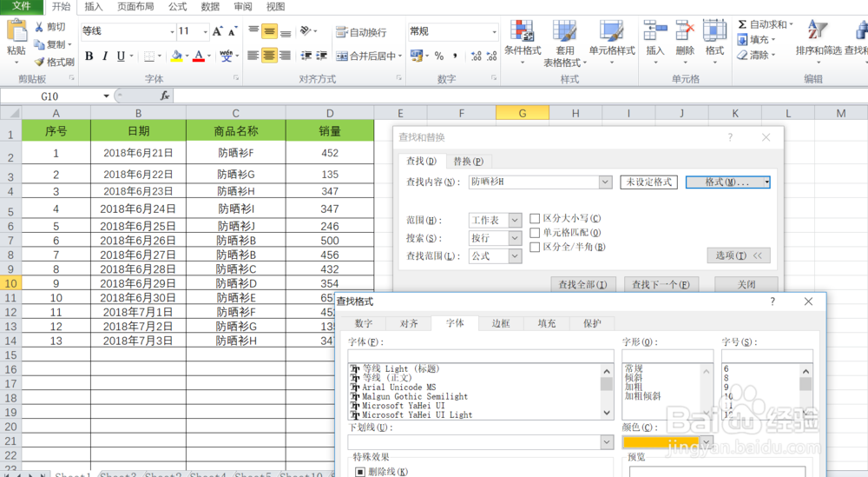The width and height of the screenshot is (868, 477).
Task: Open the 搜索 按行 dropdown
Action: pyautogui.click(x=515, y=238)
